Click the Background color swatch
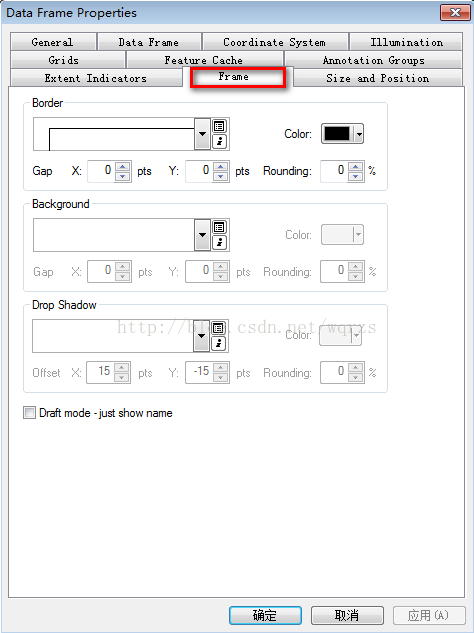 coord(337,235)
